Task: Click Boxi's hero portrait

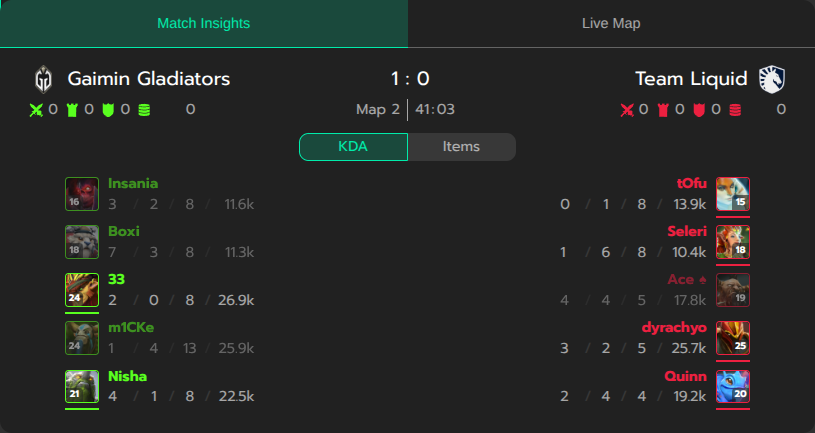Action: click(82, 242)
